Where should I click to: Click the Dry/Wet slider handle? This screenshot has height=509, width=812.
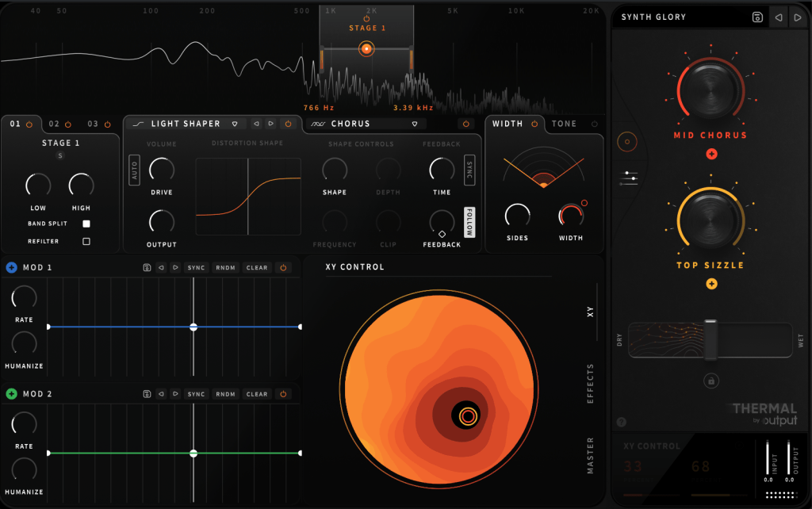coord(711,339)
